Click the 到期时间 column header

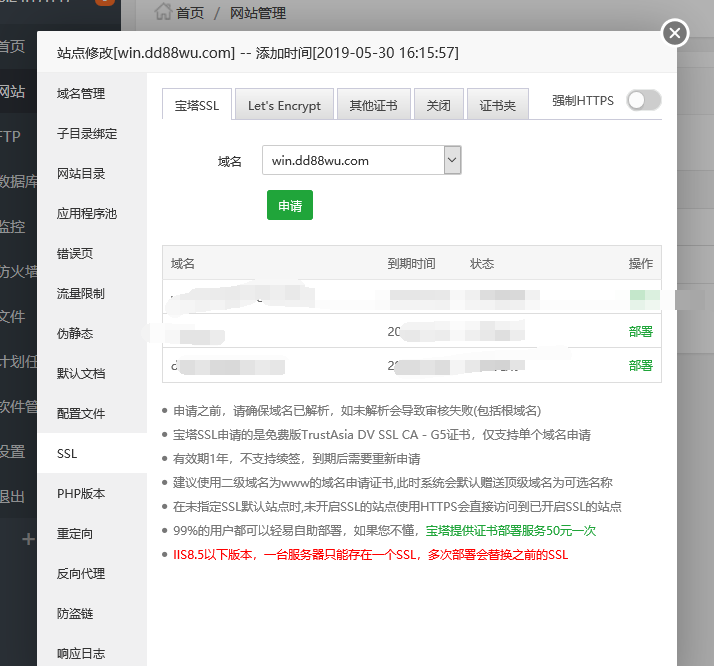tap(411, 264)
